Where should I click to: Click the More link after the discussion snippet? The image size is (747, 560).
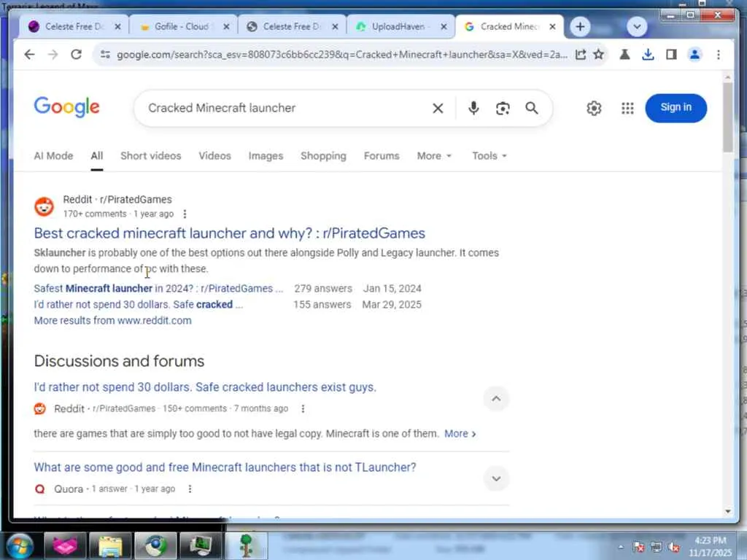(x=460, y=434)
